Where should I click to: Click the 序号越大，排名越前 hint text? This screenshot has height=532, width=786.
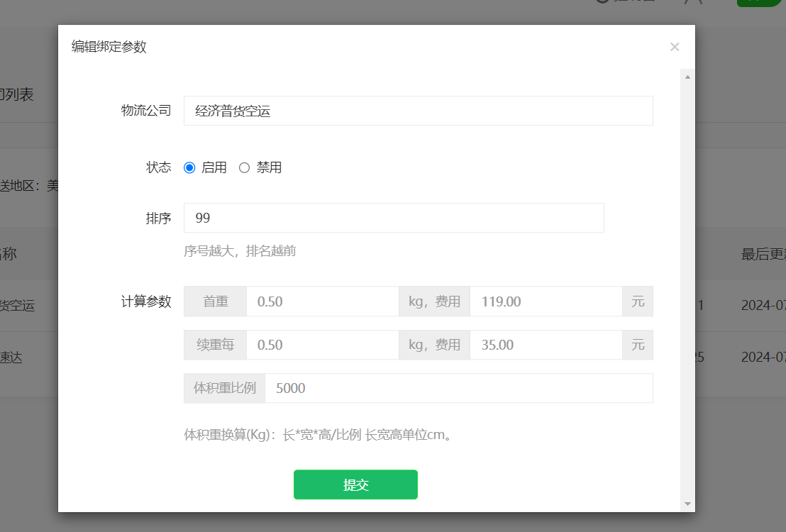click(x=240, y=250)
